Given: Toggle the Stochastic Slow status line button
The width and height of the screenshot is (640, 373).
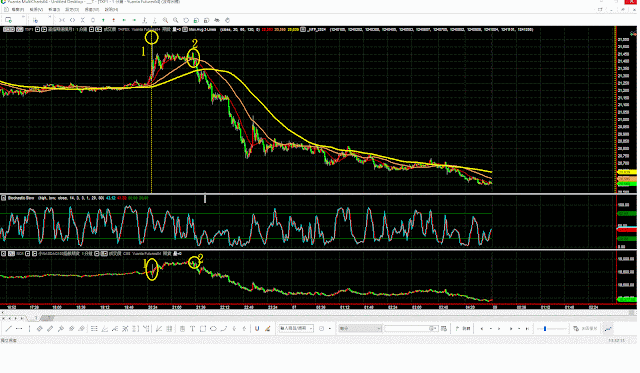Looking at the screenshot, I should tap(4, 198).
